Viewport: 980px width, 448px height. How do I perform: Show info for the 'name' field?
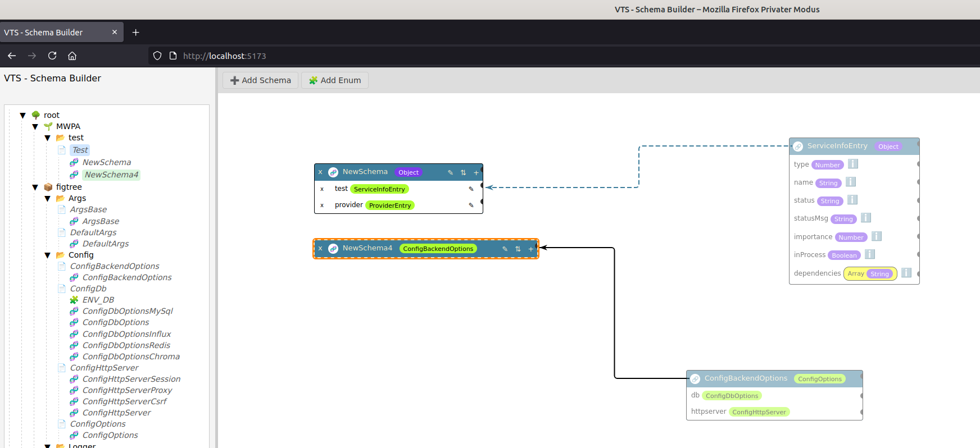click(x=851, y=182)
